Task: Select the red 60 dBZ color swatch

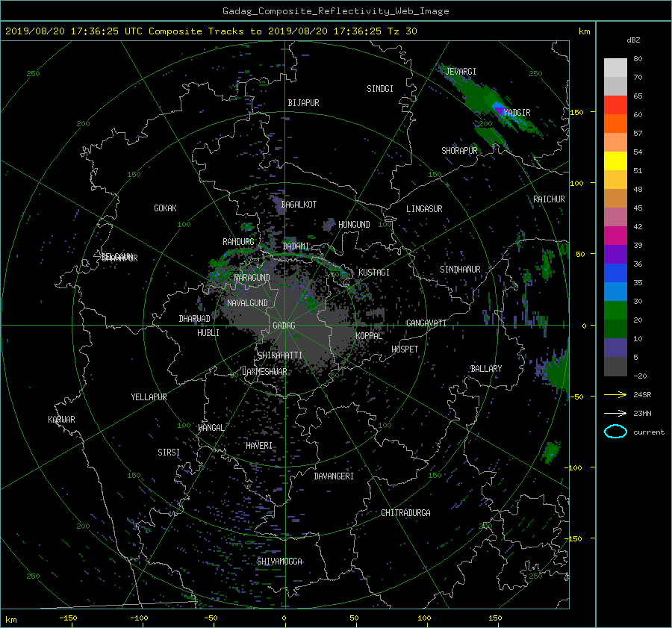Action: click(615, 105)
